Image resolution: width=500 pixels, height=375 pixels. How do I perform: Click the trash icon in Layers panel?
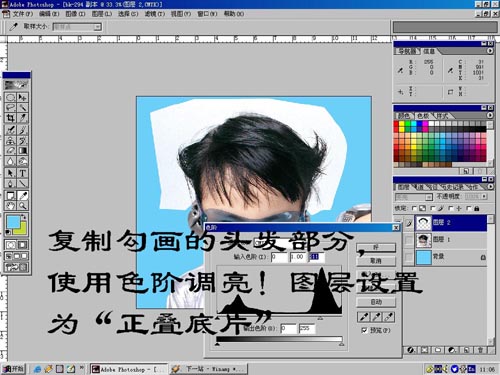(x=481, y=350)
